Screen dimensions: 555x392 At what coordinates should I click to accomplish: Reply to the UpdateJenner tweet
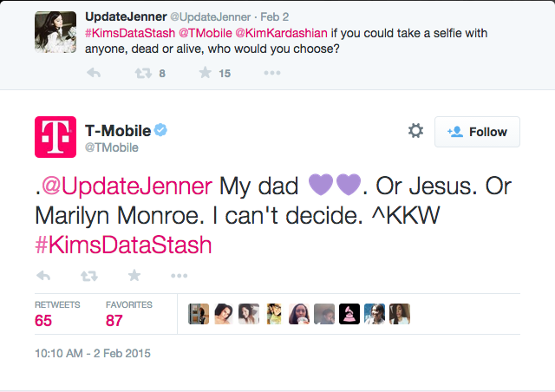click(x=94, y=73)
